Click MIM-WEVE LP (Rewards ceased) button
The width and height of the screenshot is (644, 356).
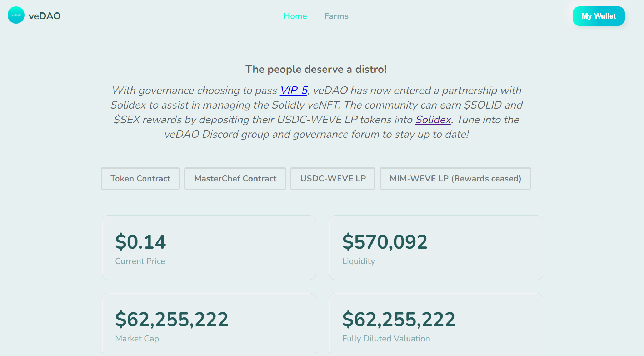pos(455,179)
